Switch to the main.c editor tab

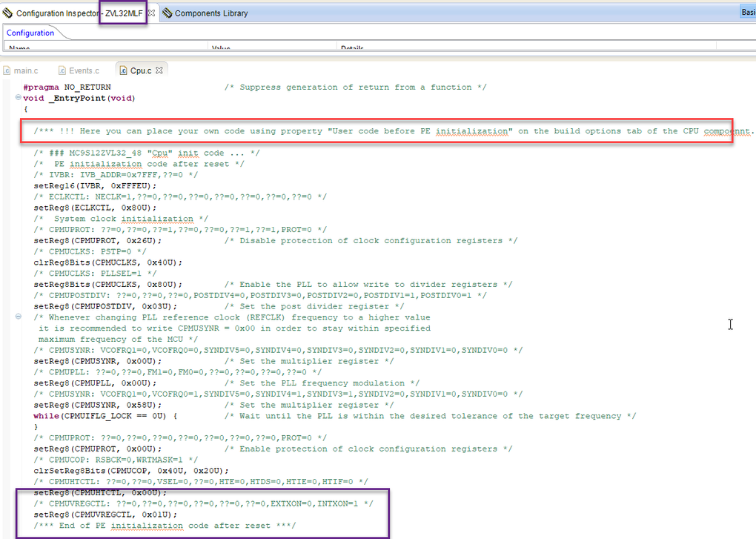coord(25,70)
